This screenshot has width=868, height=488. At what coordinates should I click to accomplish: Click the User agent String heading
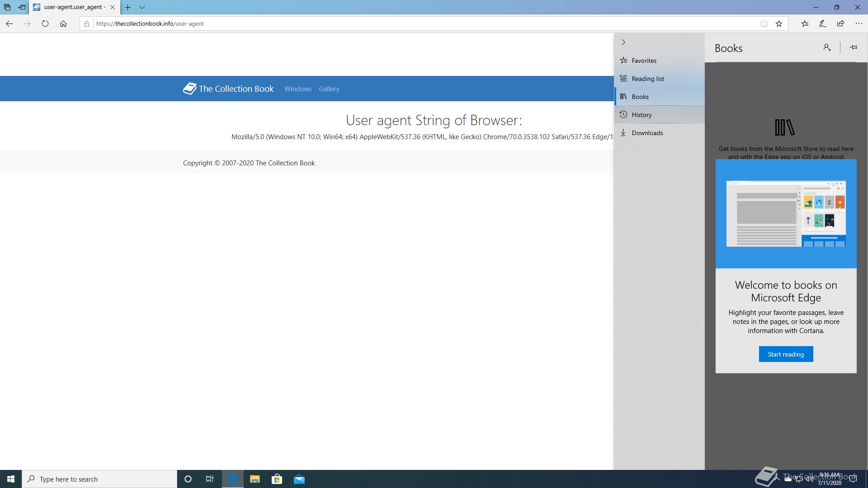[x=434, y=120]
